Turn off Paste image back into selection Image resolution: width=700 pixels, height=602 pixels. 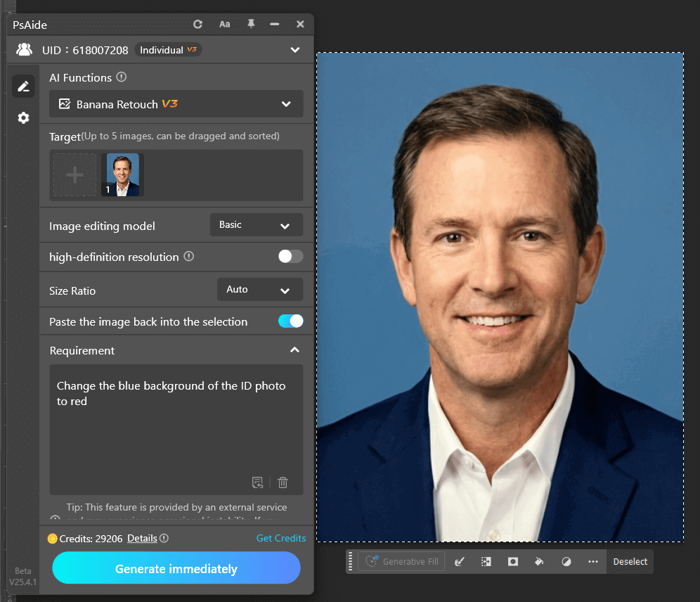pos(290,321)
